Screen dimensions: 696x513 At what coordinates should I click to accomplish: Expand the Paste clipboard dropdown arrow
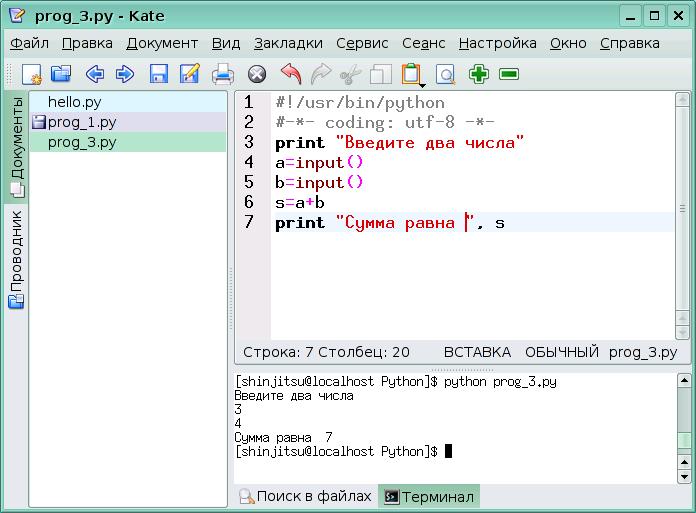point(421,84)
